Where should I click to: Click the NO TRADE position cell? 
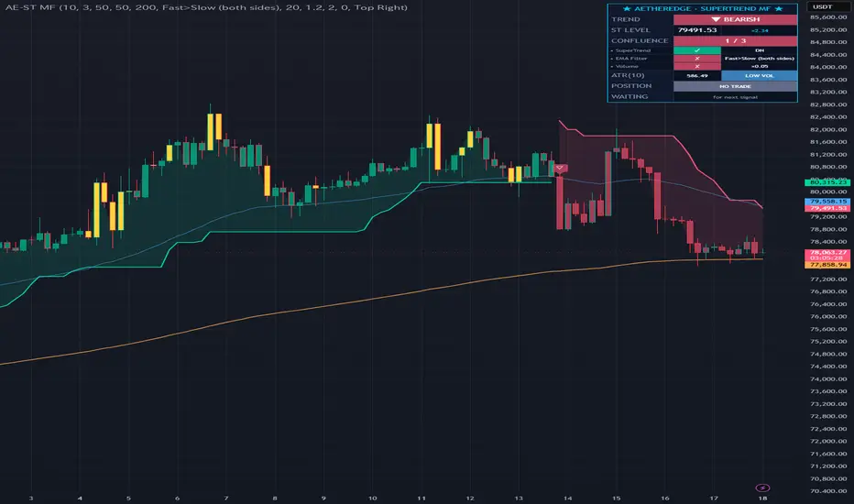[x=735, y=86]
